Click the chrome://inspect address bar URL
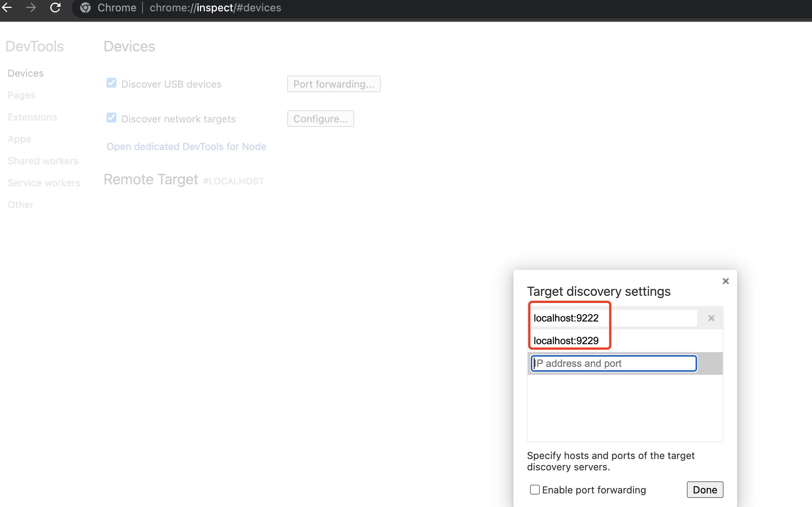The image size is (812, 507). coord(215,8)
